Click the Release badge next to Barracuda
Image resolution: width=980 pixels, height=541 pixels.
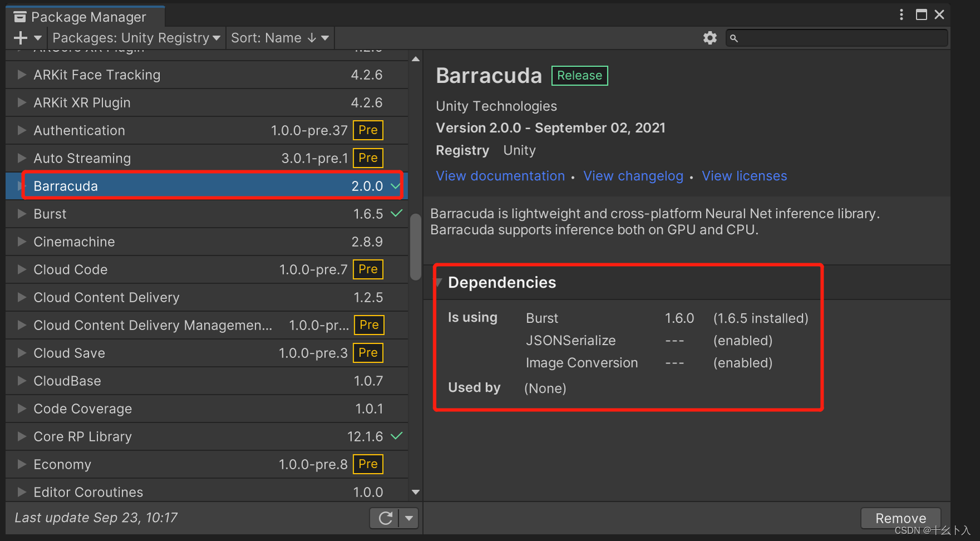point(580,75)
